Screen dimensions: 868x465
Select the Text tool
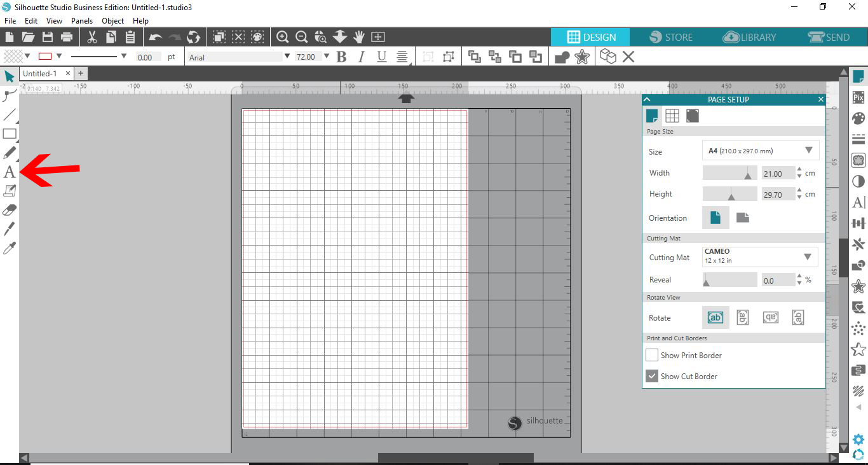[x=9, y=172]
